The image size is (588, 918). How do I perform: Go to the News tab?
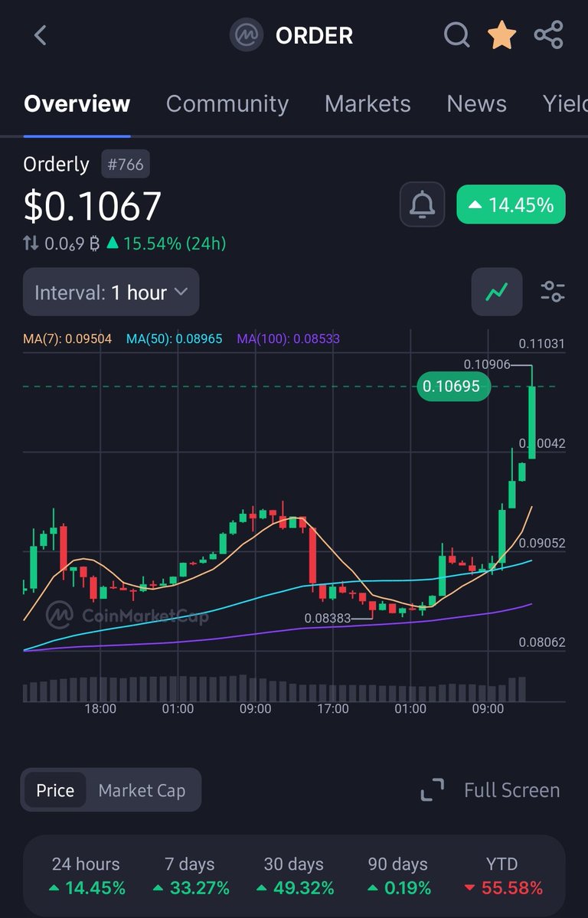tap(477, 103)
